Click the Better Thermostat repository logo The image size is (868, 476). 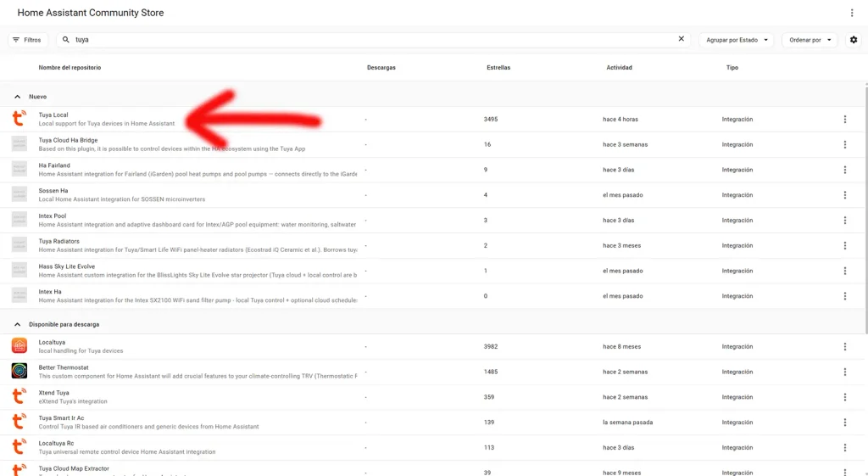(x=19, y=371)
